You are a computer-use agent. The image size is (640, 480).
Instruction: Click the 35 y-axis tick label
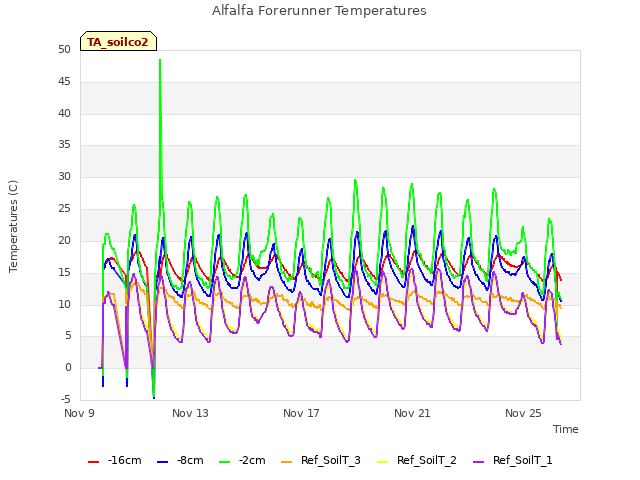click(64, 145)
